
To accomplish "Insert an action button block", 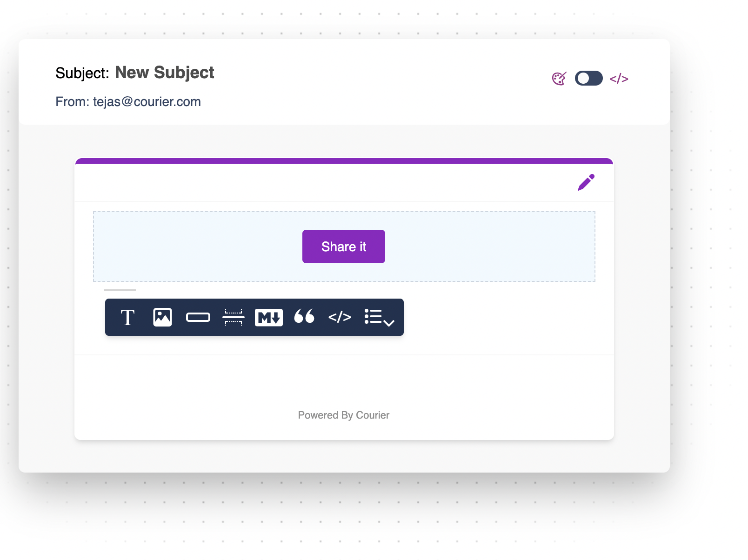I will point(198,318).
